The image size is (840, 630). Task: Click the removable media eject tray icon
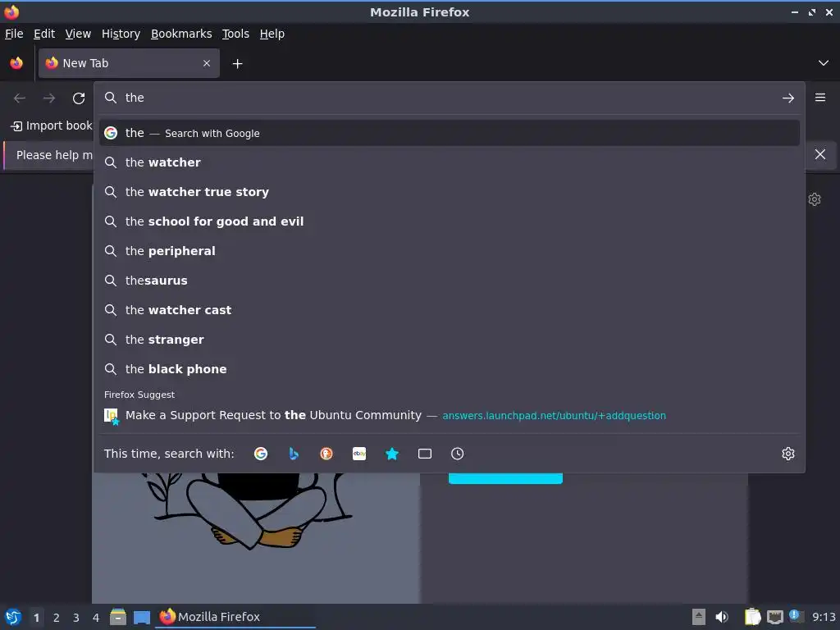[x=699, y=617]
